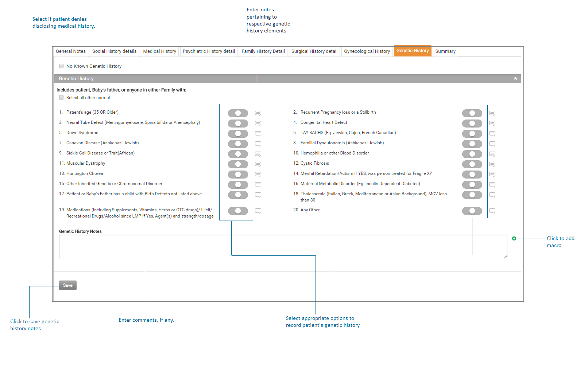The image size is (588, 368).
Task: Open the Summary tab
Action: (445, 51)
